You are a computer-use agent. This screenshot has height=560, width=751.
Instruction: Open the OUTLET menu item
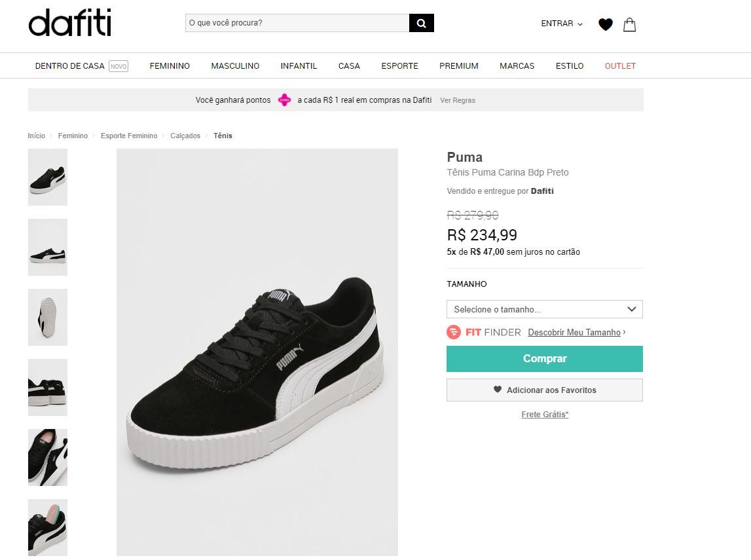[620, 66]
